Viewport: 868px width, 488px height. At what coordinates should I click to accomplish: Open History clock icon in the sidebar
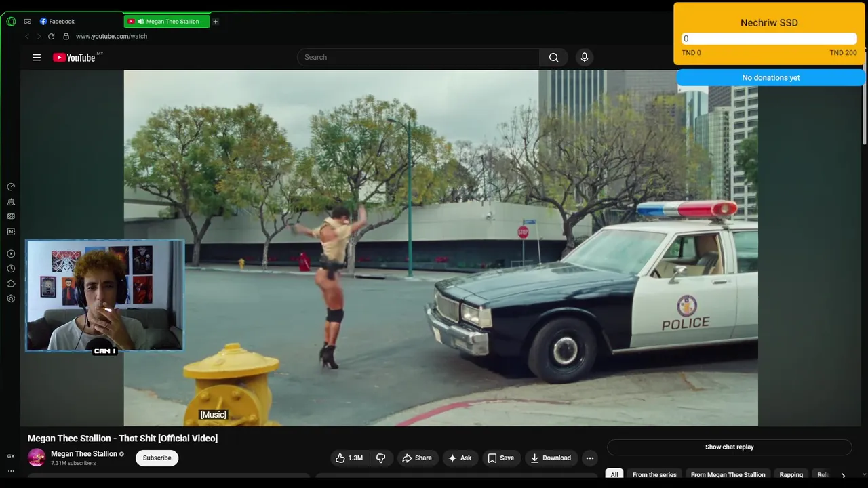pos(11,268)
